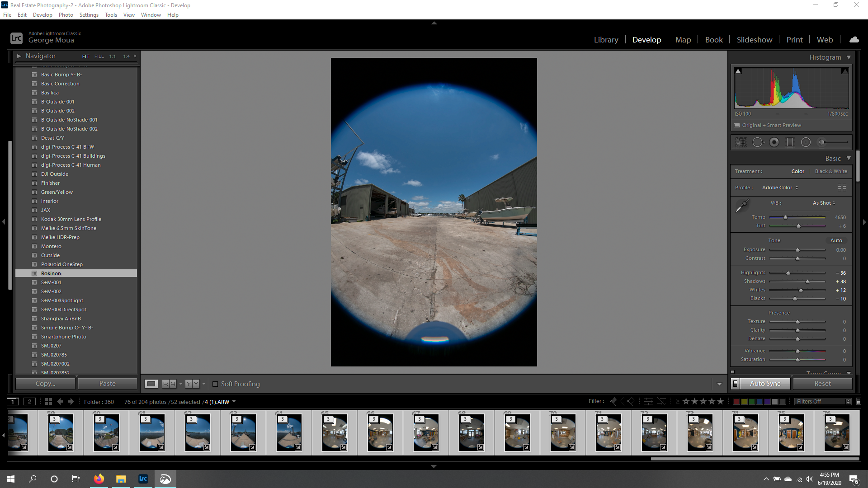Enable Before/After (Y|Y) view
The width and height of the screenshot is (868, 488).
point(192,384)
